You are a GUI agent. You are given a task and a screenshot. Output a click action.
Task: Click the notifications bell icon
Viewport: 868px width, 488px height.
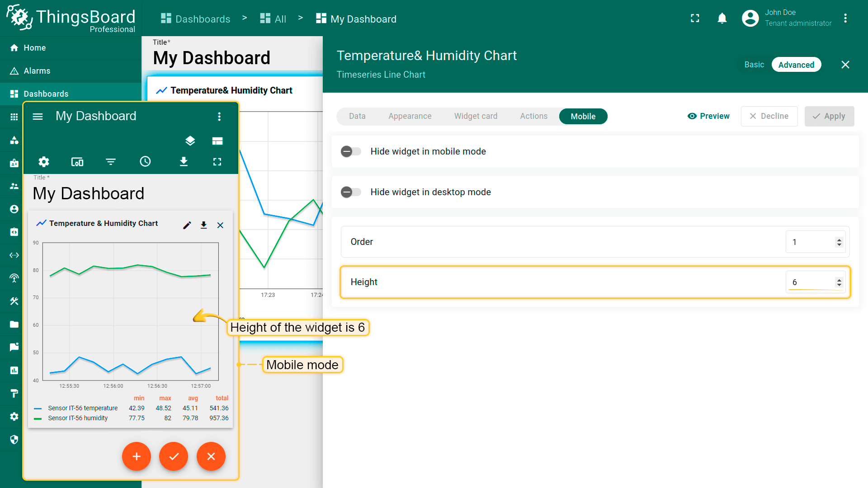coord(722,18)
